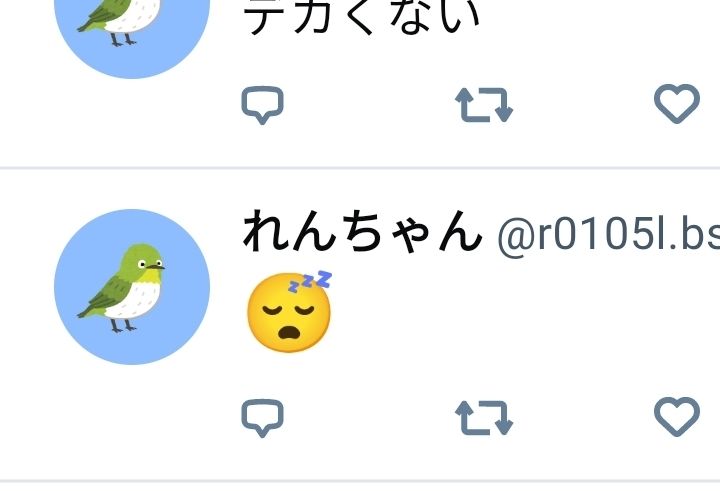Viewport: 720px width, 491px height.
Task: Select the looping arrows icon under デカくない
Action: (484, 105)
